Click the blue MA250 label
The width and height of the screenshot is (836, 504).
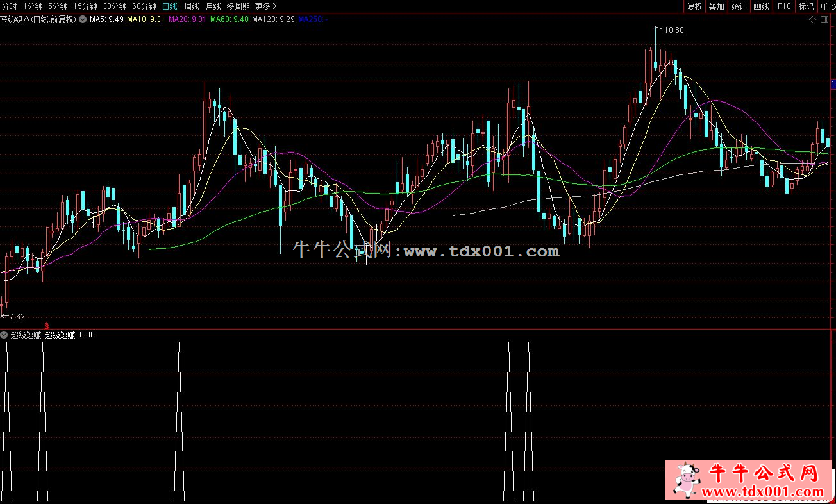[x=313, y=19]
